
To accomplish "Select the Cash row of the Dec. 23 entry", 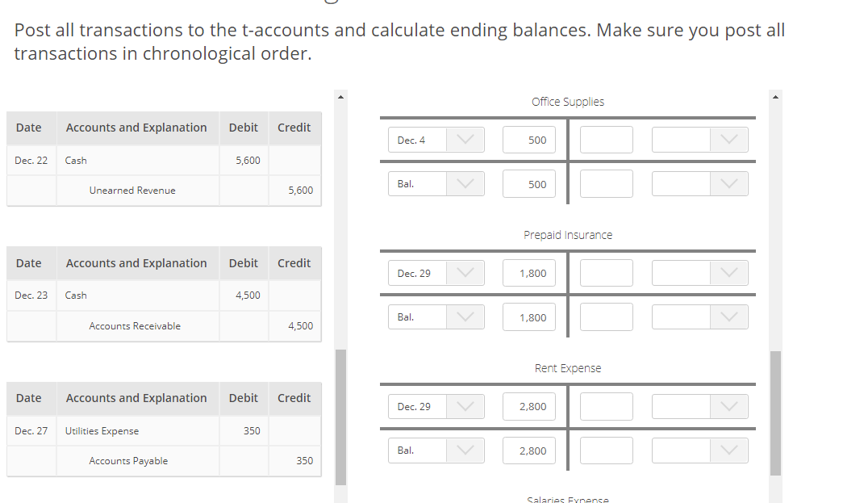I will pos(76,295).
